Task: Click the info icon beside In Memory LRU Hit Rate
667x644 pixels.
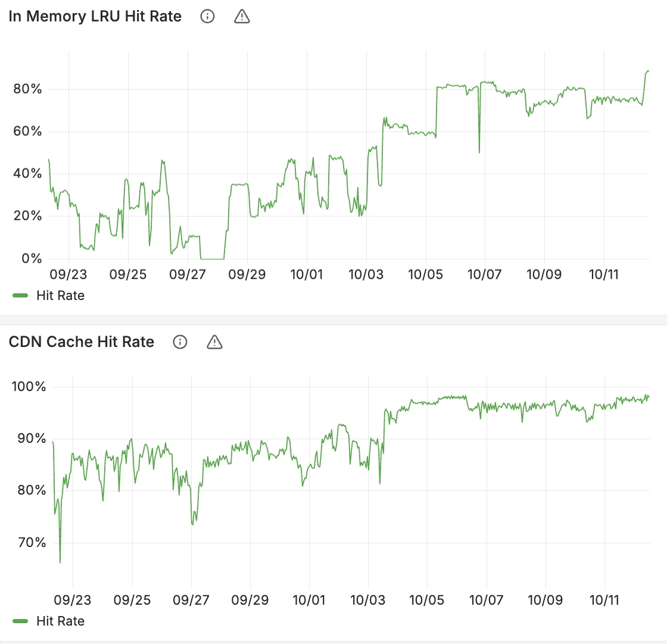Action: pyautogui.click(x=207, y=17)
